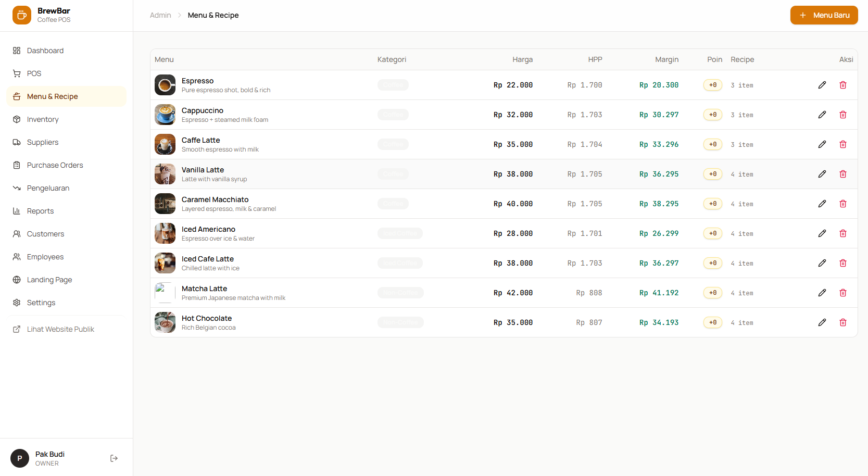Click Matcha Latte margin Rp 41.192
868x476 pixels.
659,293
